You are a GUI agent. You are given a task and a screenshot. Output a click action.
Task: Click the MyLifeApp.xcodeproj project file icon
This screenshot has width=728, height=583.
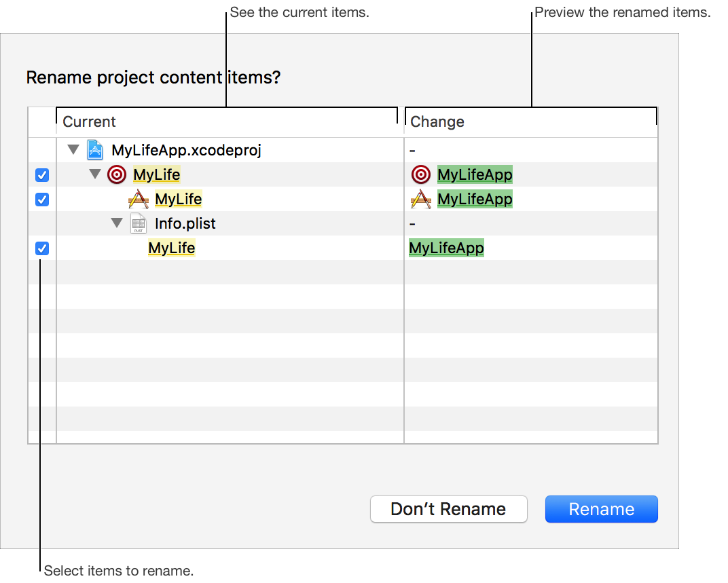(96, 150)
